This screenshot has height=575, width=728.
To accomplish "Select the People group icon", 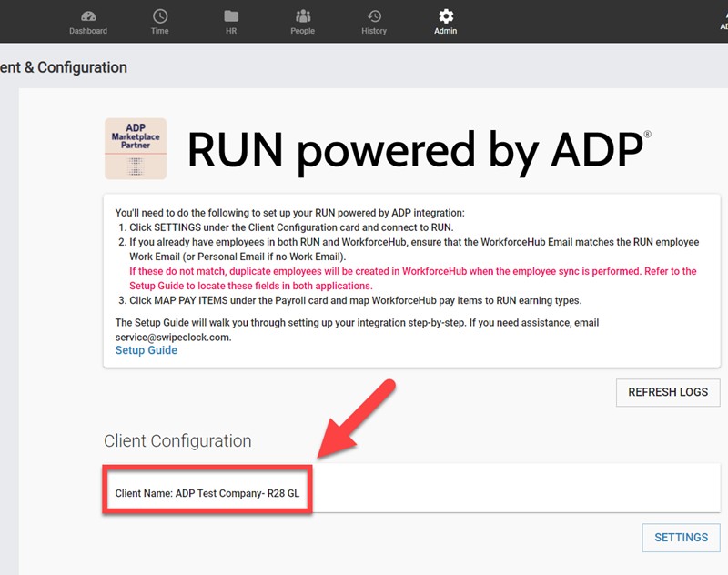I will tap(302, 16).
